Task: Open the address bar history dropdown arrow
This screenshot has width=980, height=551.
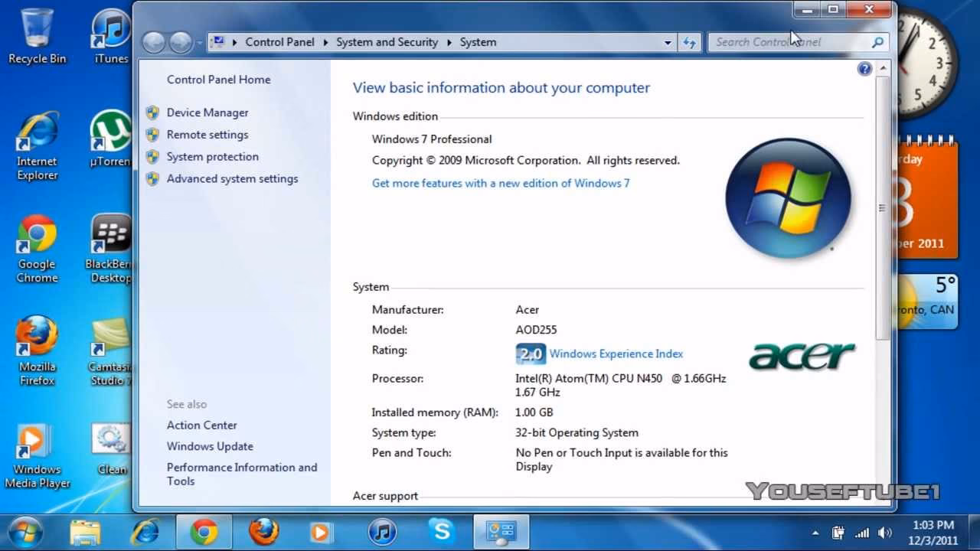Action: [667, 42]
